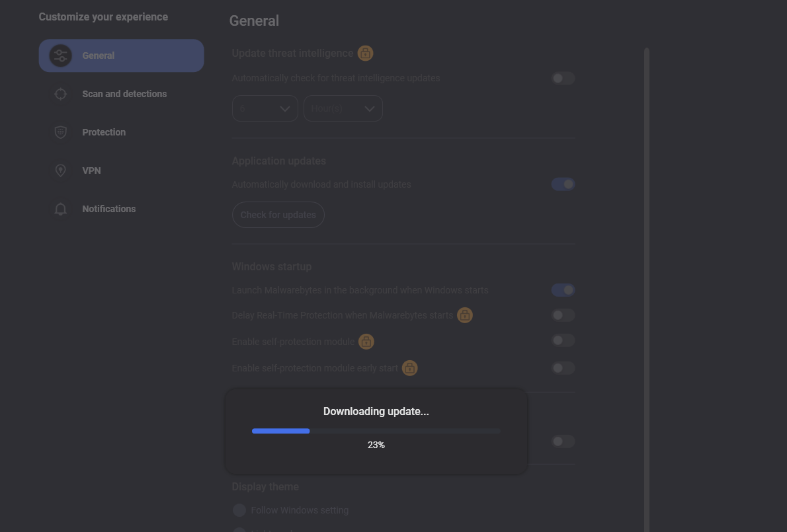Open the Hour(s) unit dropdown
The width and height of the screenshot is (787, 532).
[x=343, y=108]
